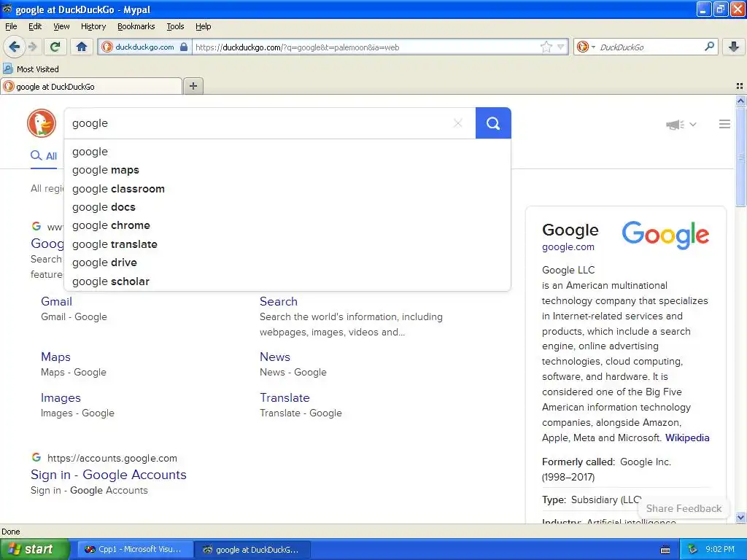
Task: Choose the 'google docs' suggestion
Action: coord(287,207)
